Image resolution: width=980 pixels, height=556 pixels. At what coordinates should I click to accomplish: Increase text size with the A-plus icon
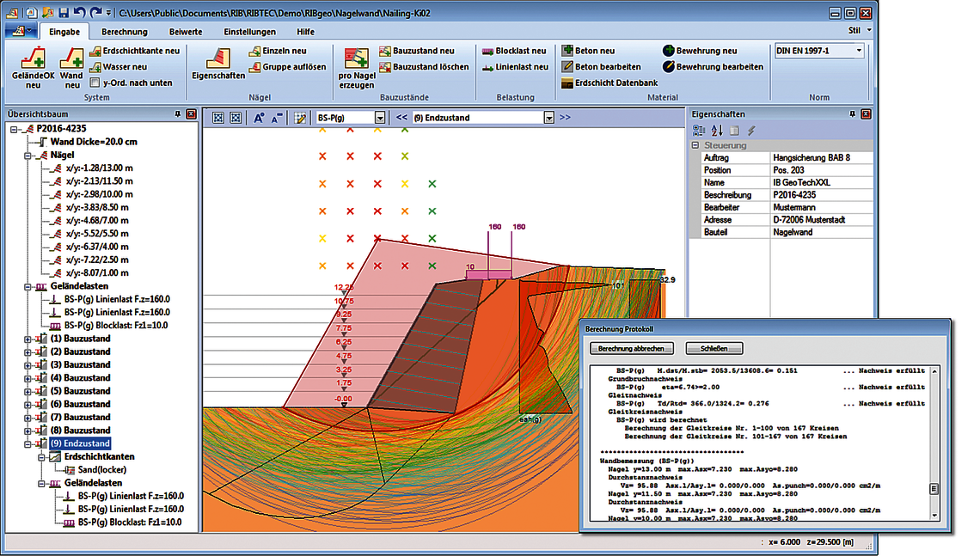(x=259, y=118)
